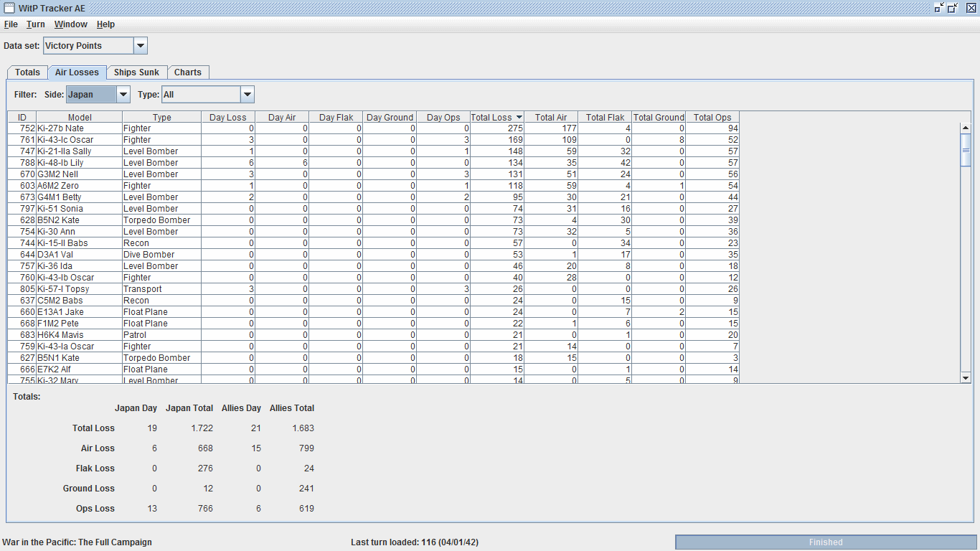Select the Ki-43-Ic Oscar row
The height and width of the screenshot is (551, 980).
click(x=374, y=140)
